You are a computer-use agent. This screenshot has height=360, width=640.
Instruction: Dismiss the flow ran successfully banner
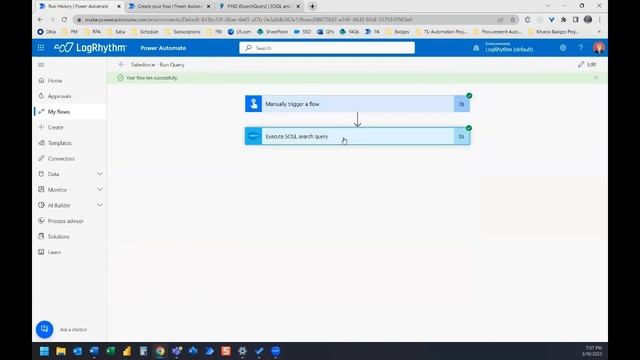coord(596,78)
